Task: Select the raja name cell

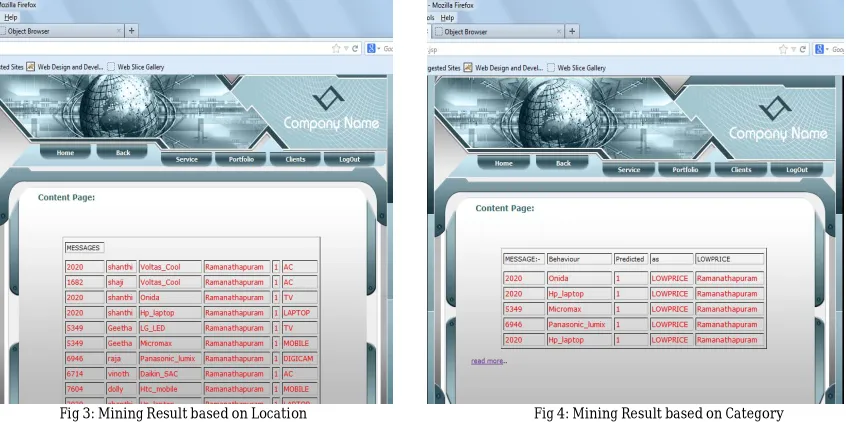Action: pos(121,358)
